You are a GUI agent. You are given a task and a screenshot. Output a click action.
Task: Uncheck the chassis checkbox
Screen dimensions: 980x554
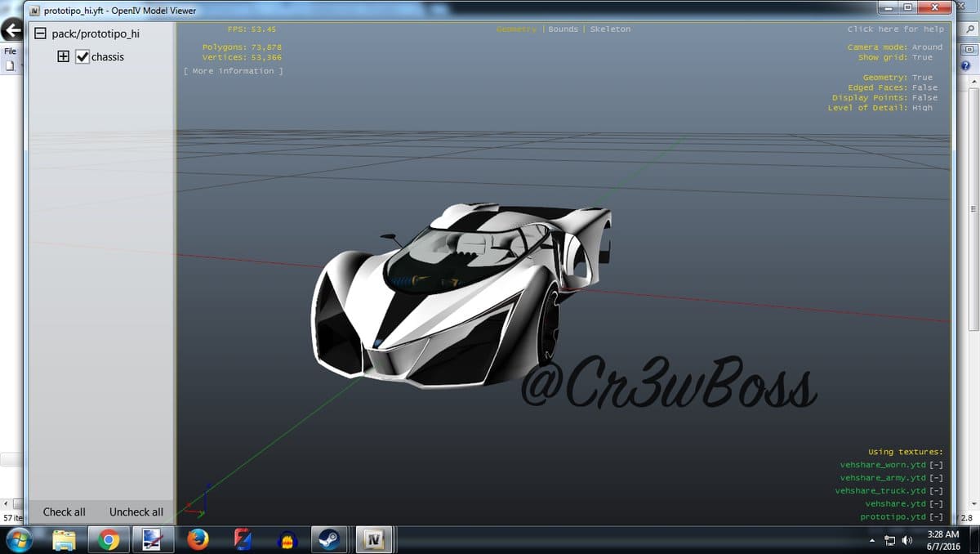click(x=82, y=57)
